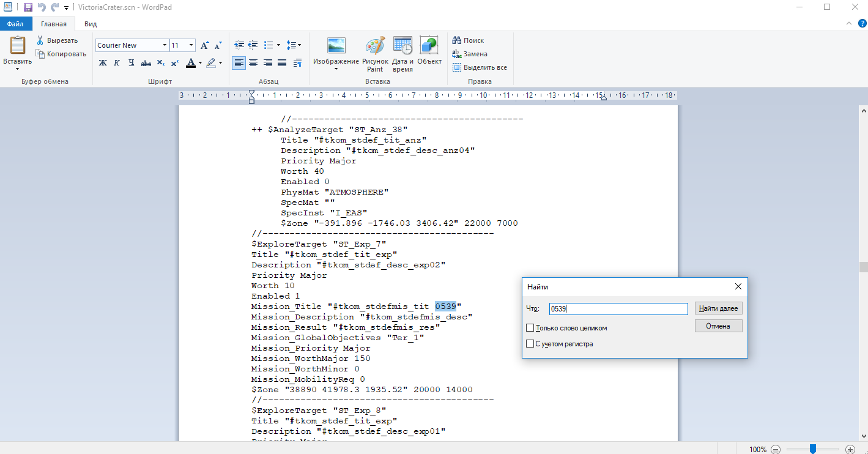The width and height of the screenshot is (868, 454).
Task: Select align text right
Action: 268,62
